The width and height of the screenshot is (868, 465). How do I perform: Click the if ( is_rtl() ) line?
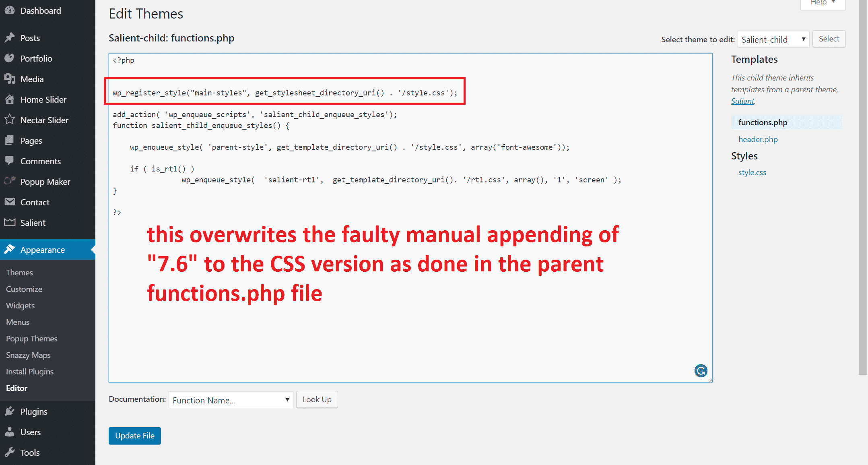click(x=162, y=169)
